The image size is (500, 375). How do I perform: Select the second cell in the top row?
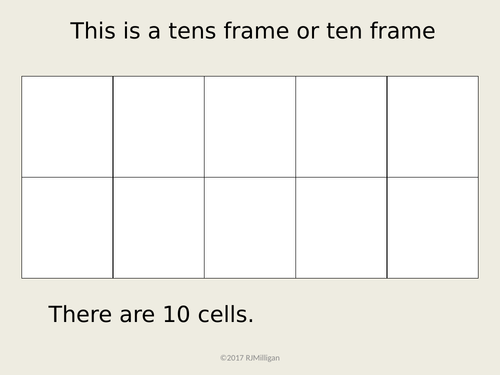(159, 127)
